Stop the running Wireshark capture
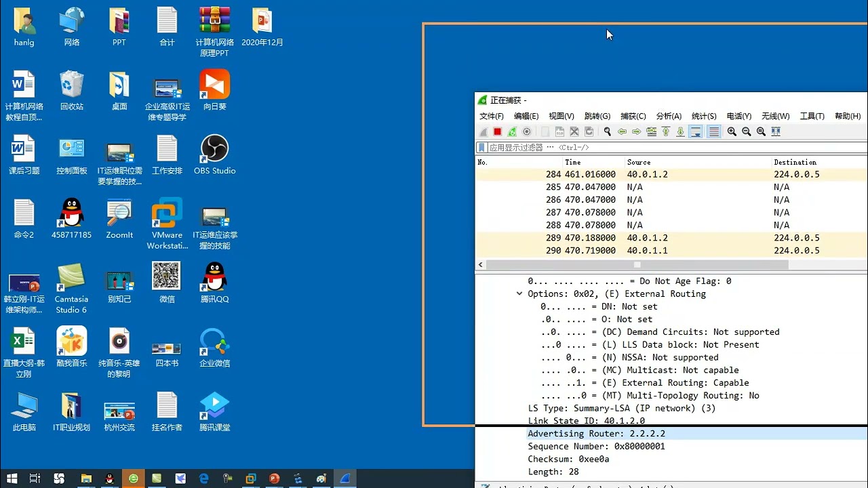Screen dimensions: 868x488 (x=497, y=131)
